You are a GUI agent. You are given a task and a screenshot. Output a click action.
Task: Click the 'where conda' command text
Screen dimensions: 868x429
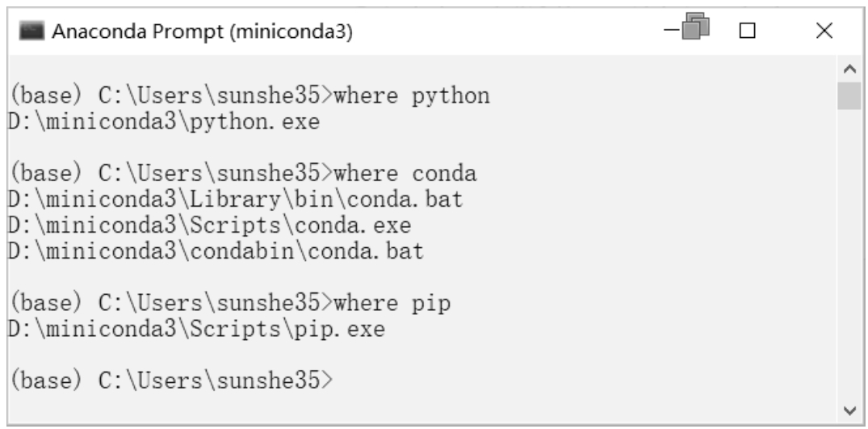[x=405, y=173]
